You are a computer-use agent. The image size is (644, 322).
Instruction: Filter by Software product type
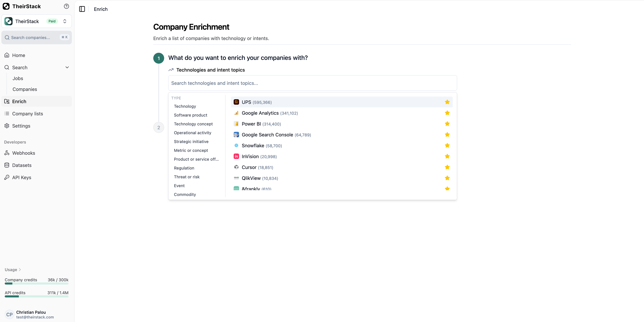click(191, 115)
